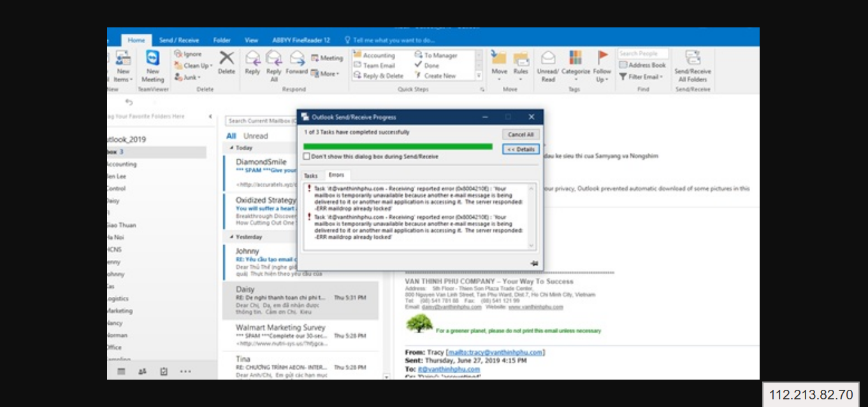
Task: Forward the selected email
Action: click(297, 63)
